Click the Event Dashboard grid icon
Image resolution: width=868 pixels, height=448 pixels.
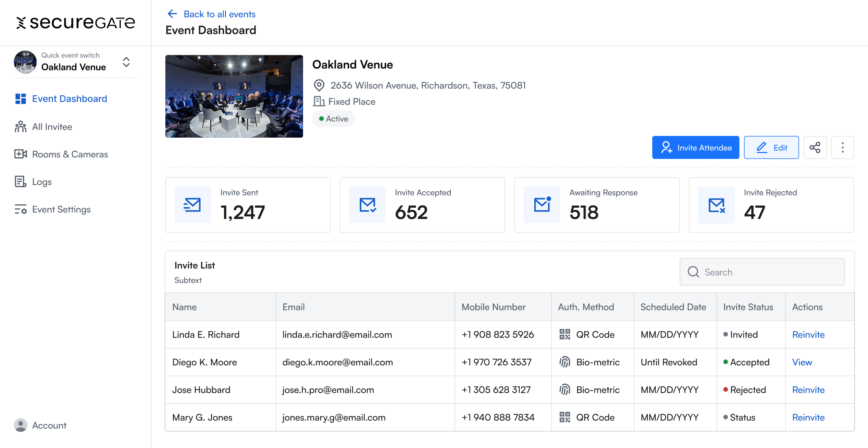pyautogui.click(x=21, y=99)
